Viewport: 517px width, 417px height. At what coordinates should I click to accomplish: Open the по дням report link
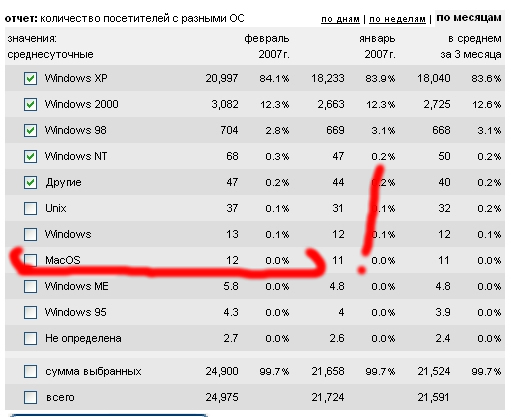[x=340, y=19]
